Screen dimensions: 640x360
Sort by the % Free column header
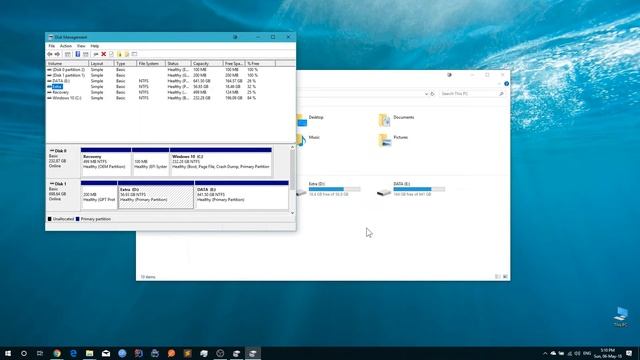[x=260, y=64]
